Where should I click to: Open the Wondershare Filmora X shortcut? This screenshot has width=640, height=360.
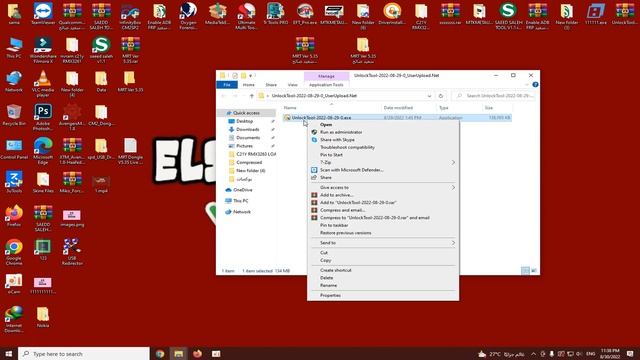(x=43, y=49)
